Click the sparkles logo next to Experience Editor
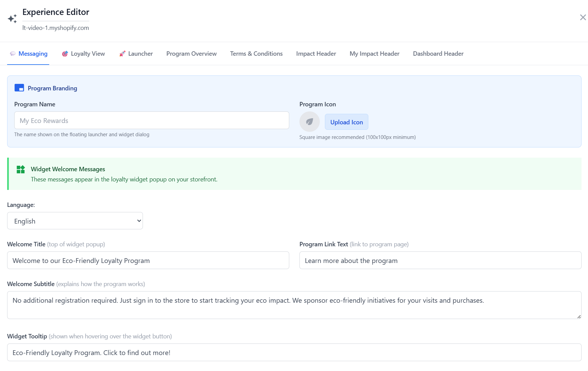The height and width of the screenshot is (371, 588). point(12,19)
